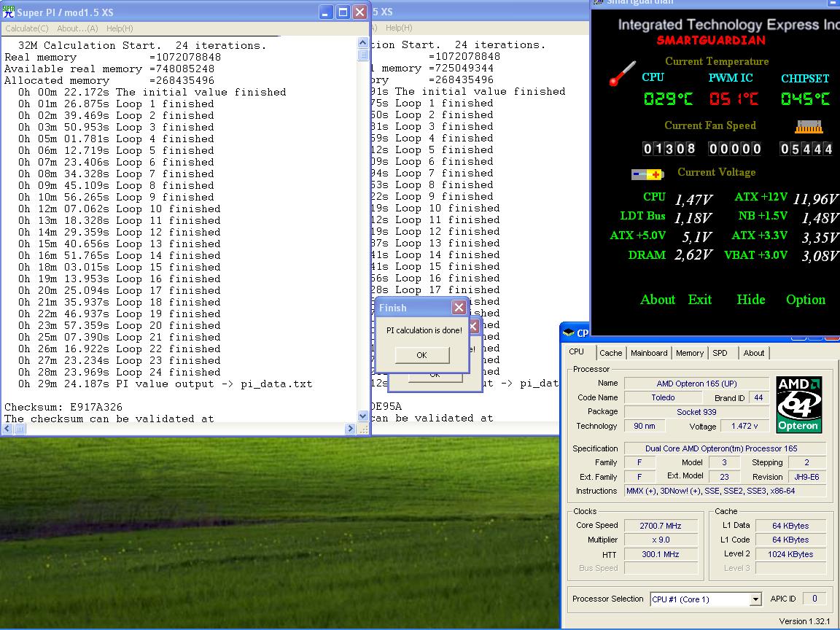The image size is (840, 630).
Task: Click Exit in SmartGuardian
Action: (x=700, y=300)
